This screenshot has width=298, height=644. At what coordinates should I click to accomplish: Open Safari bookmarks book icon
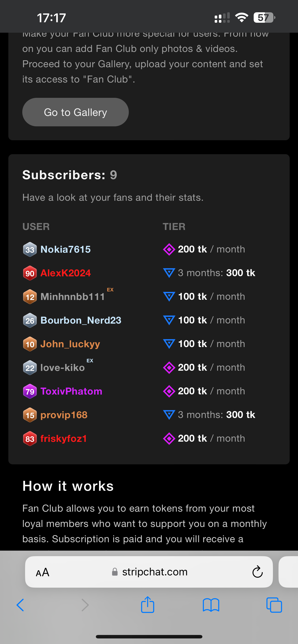coord(211,605)
